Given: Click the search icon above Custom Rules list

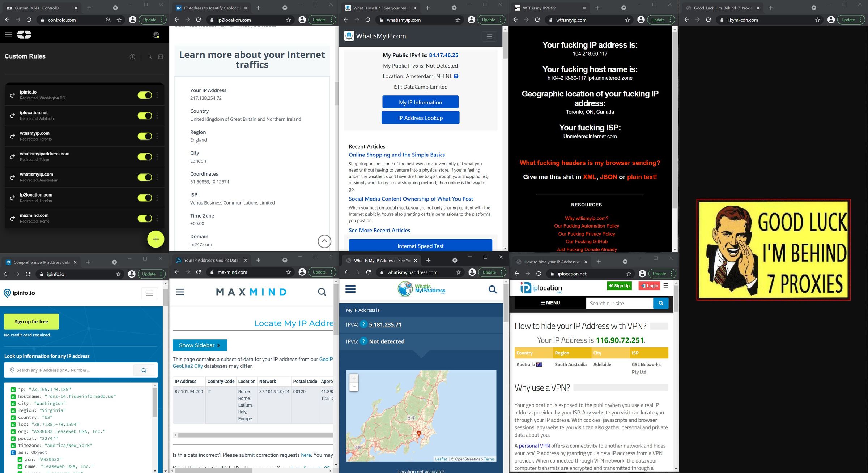Looking at the screenshot, I should click(149, 57).
